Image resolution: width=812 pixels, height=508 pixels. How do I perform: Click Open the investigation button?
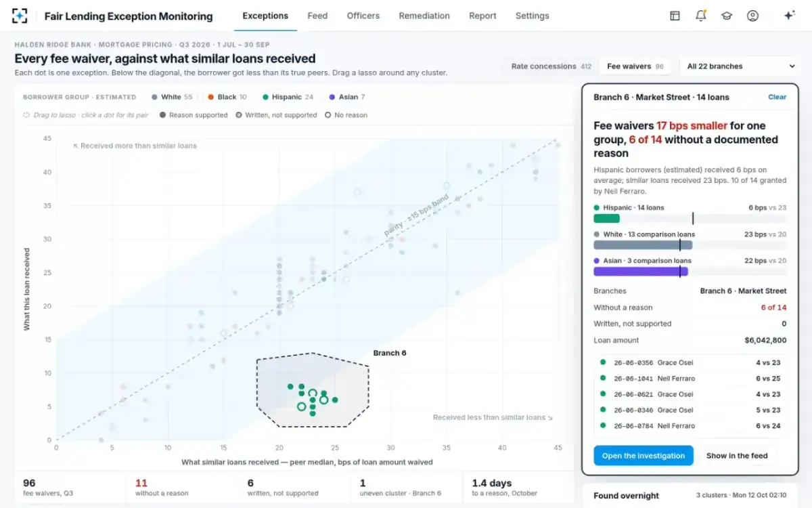click(x=644, y=456)
